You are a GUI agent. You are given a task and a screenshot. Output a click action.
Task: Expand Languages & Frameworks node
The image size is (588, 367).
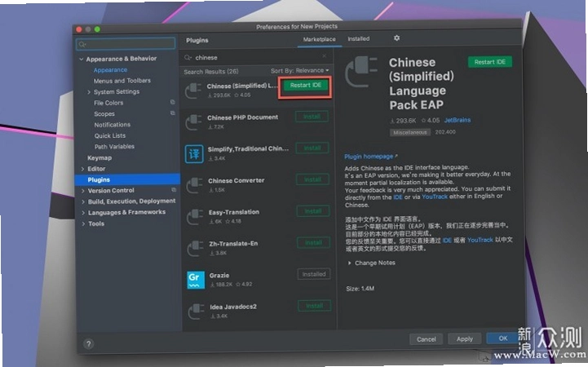(83, 213)
